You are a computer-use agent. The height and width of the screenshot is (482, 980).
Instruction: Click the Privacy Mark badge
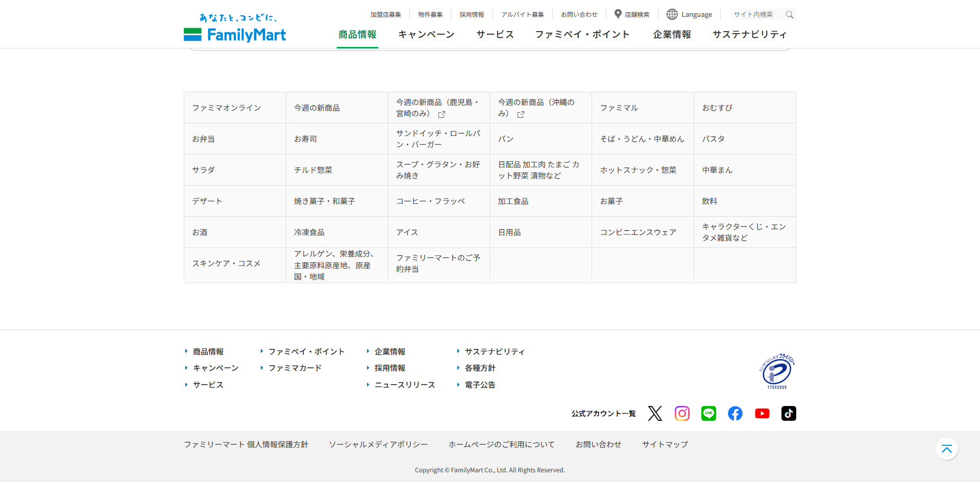coord(777,371)
